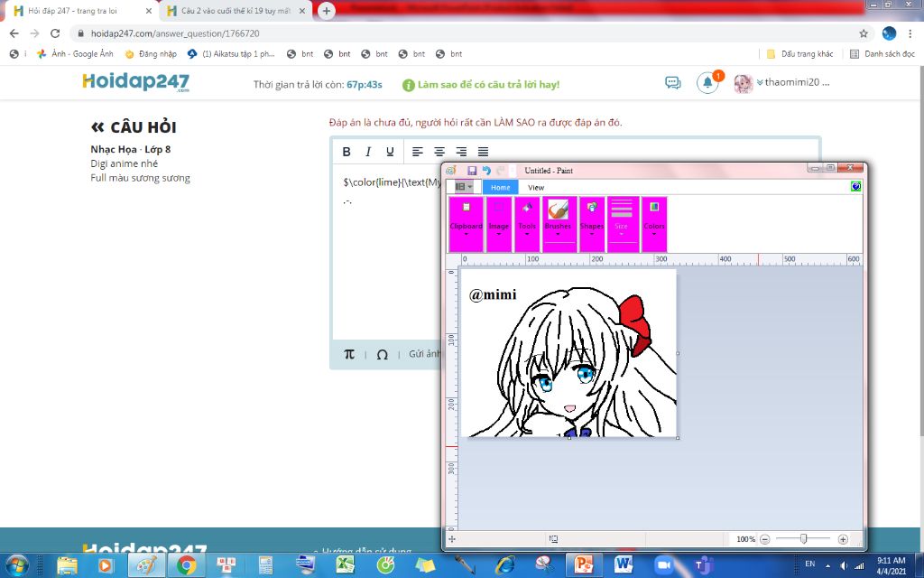Open the Đăng nhập bookmark
The width and height of the screenshot is (924, 578).
pos(151,53)
